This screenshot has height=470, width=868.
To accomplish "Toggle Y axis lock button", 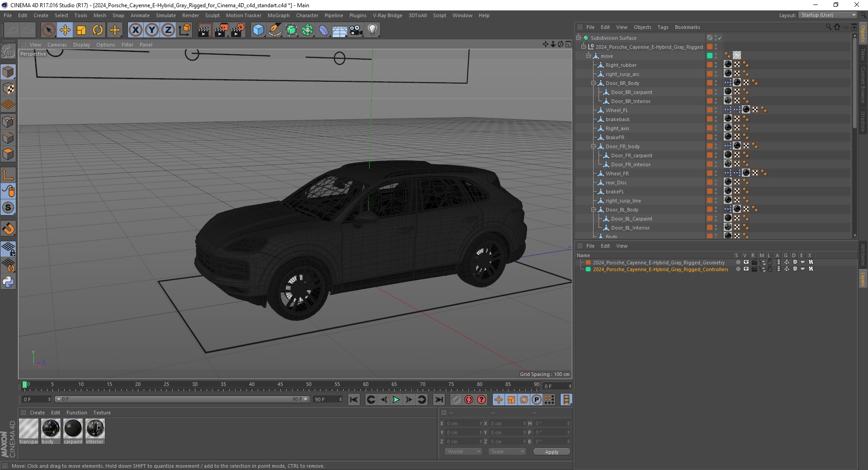I will click(x=152, y=30).
